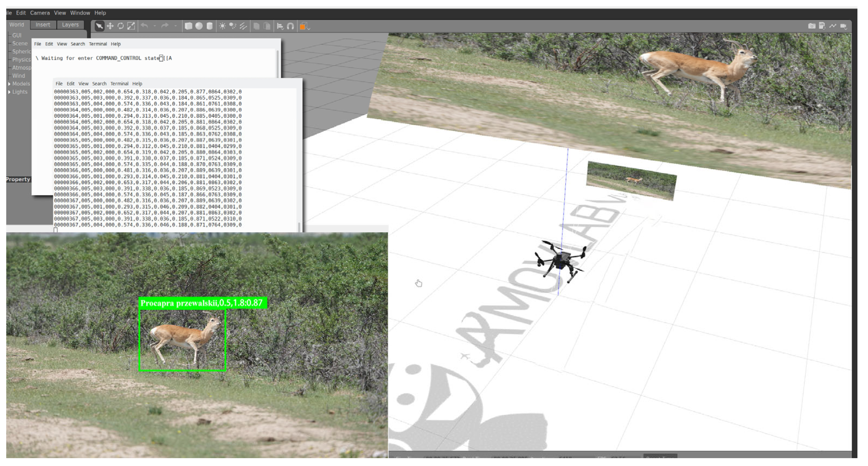
Task: Take a screenshot with camera icon
Action: click(x=812, y=26)
